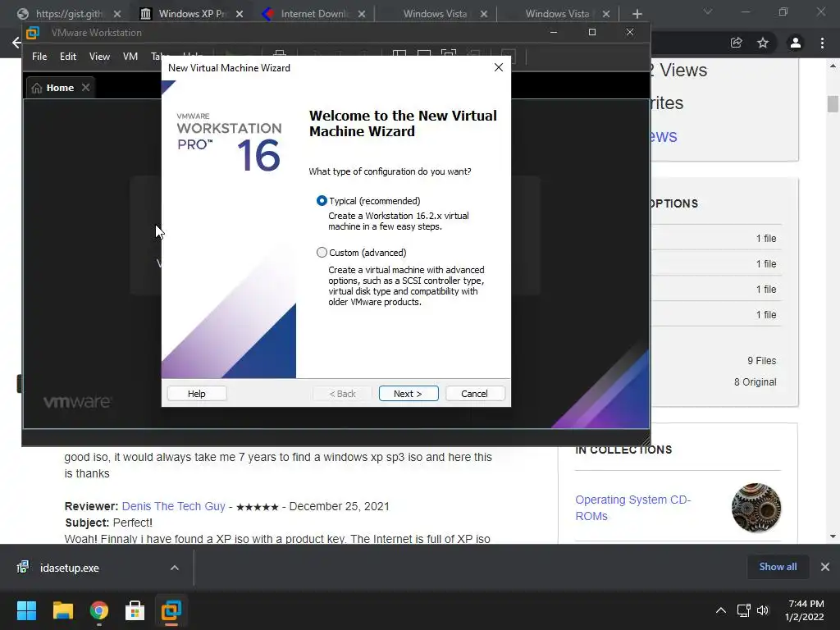Open the Edit menu in VMware Workstation
The width and height of the screenshot is (840, 630).
pos(68,57)
